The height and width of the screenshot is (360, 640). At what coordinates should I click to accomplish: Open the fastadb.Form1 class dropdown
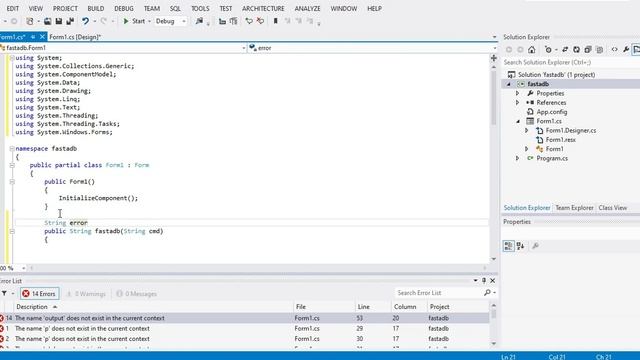coord(244,48)
